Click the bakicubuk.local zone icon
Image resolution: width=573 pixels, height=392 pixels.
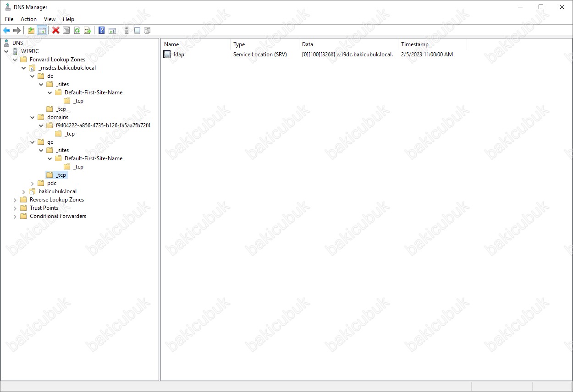click(x=32, y=191)
